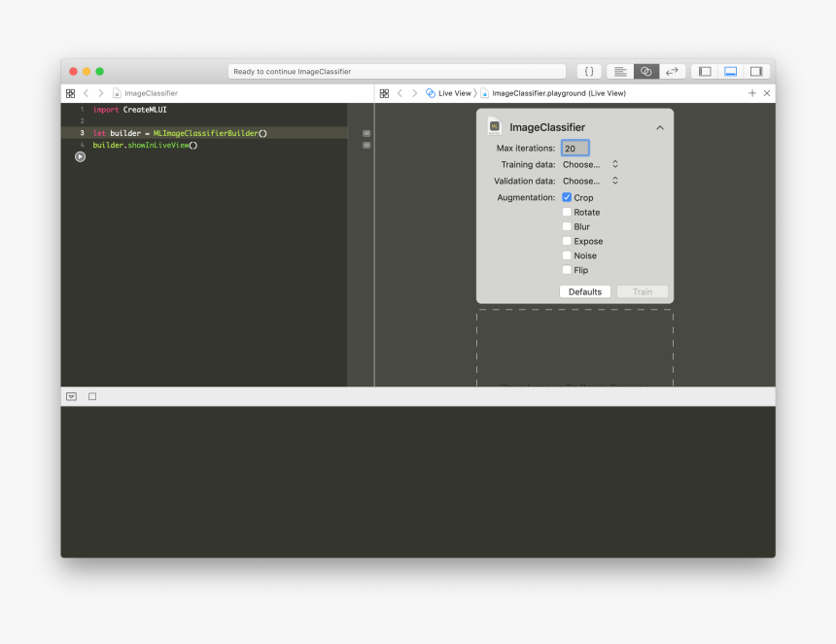Viewport: 836px width, 644px height.
Task: Open Training data Choose dropdown
Action: (590, 164)
